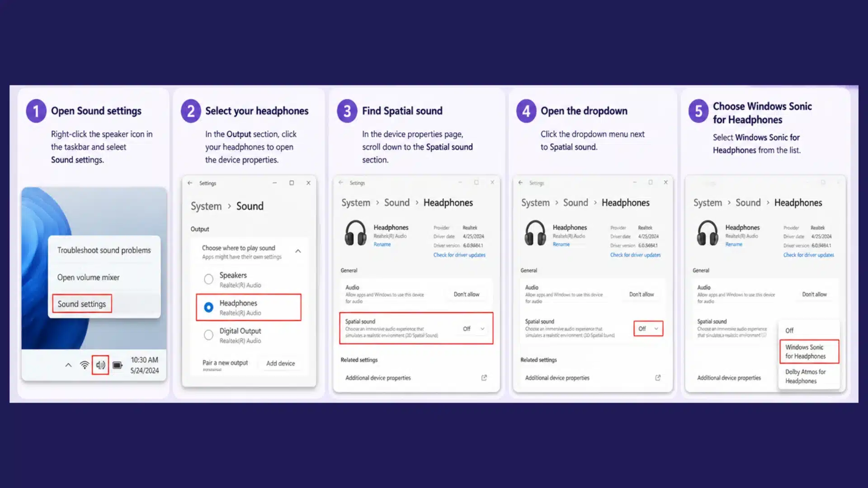The height and width of the screenshot is (488, 868).
Task: Click System breadcrumb in the step 5 Headphones window
Action: click(x=708, y=203)
